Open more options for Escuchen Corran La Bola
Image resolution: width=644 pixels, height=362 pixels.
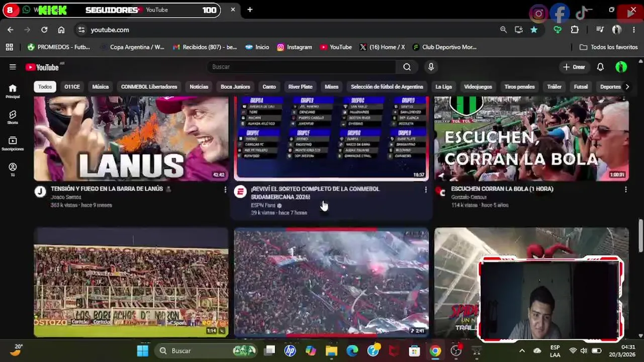[x=626, y=190]
